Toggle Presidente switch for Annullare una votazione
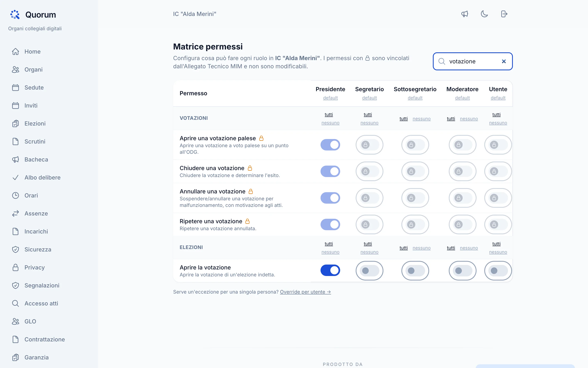This screenshot has width=588, height=368. pos(330,198)
